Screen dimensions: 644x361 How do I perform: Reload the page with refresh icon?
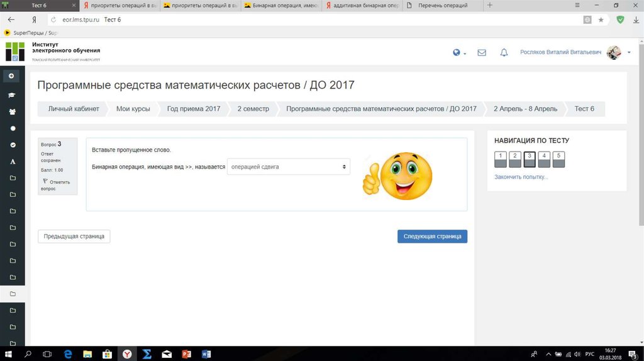coord(53,19)
